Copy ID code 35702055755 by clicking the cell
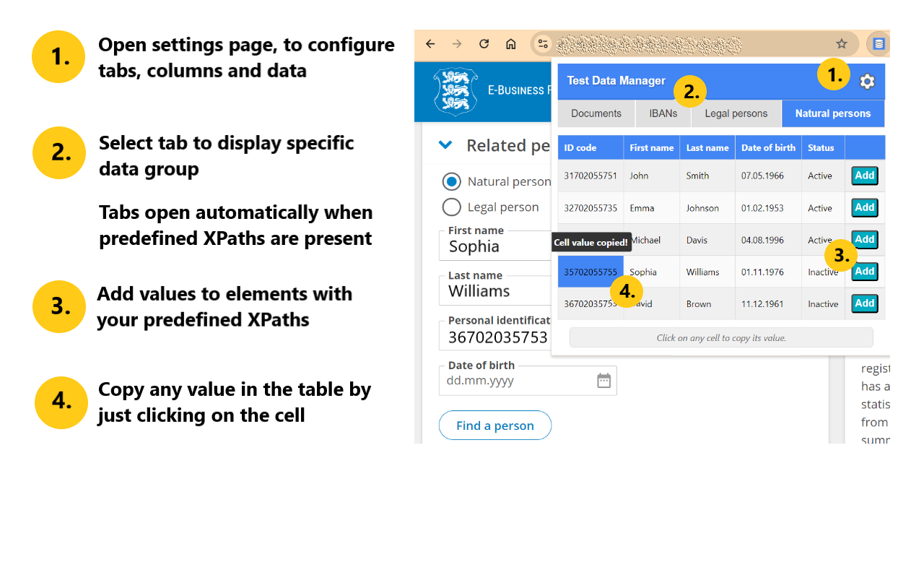The height and width of the screenshot is (578, 924). pyautogui.click(x=590, y=272)
